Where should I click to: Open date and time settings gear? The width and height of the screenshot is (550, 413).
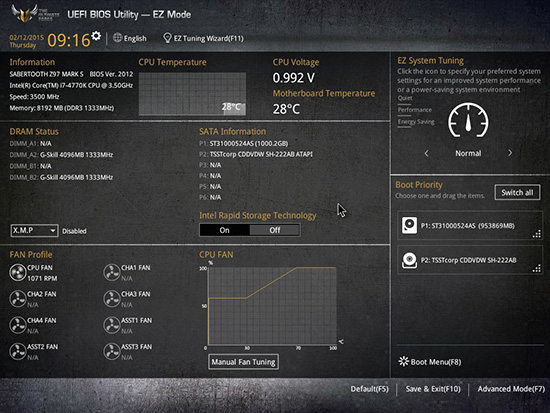[96, 36]
